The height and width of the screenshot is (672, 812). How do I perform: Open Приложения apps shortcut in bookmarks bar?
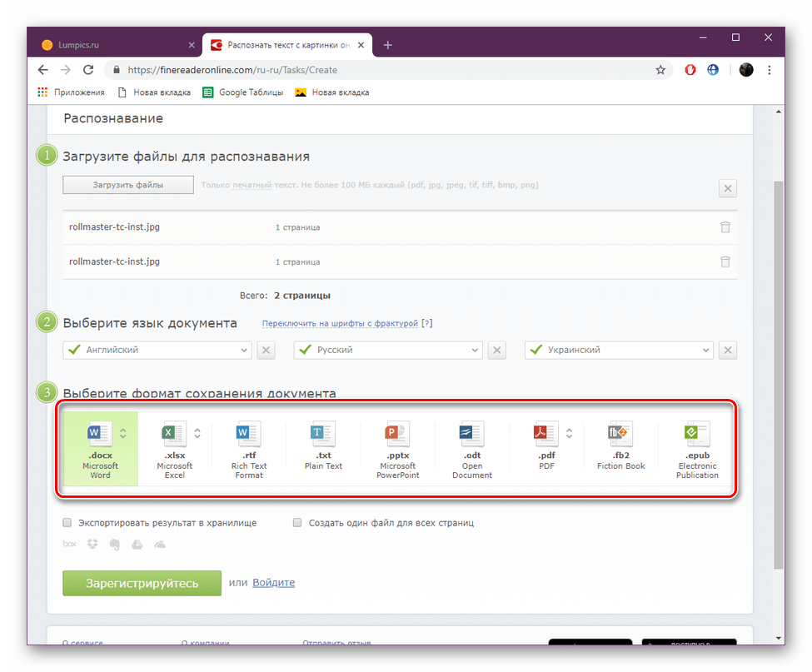pyautogui.click(x=71, y=92)
